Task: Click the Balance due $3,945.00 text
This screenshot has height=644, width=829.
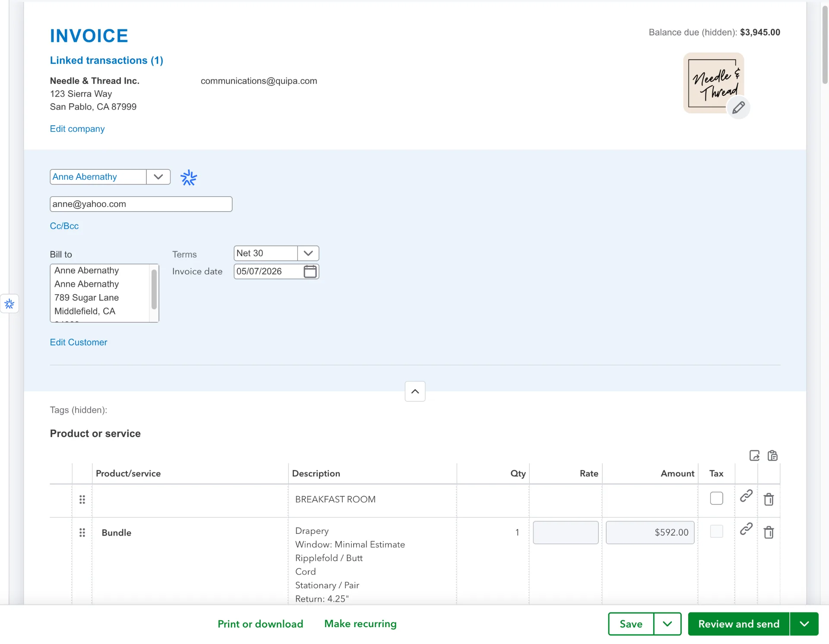Action: click(714, 32)
